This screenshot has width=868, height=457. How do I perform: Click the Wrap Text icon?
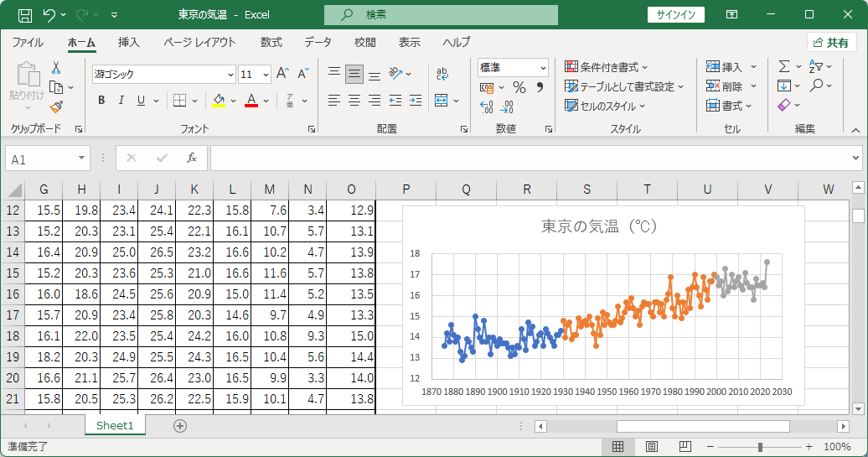tap(442, 73)
